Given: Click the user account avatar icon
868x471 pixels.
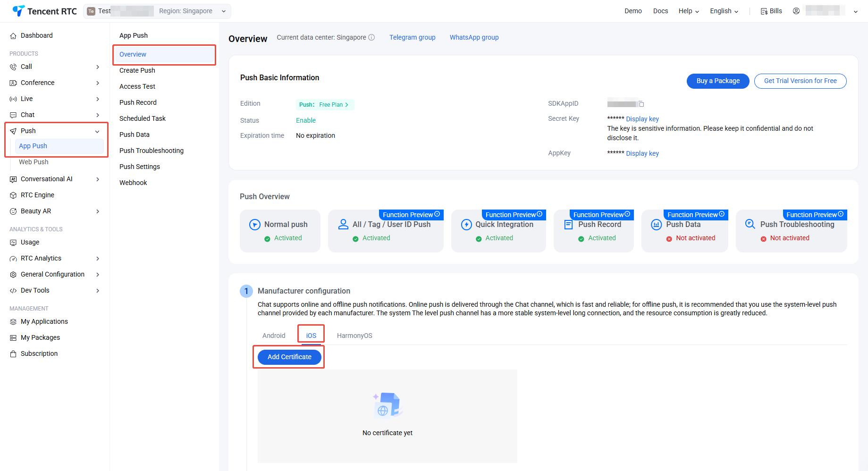Looking at the screenshot, I should point(796,11).
